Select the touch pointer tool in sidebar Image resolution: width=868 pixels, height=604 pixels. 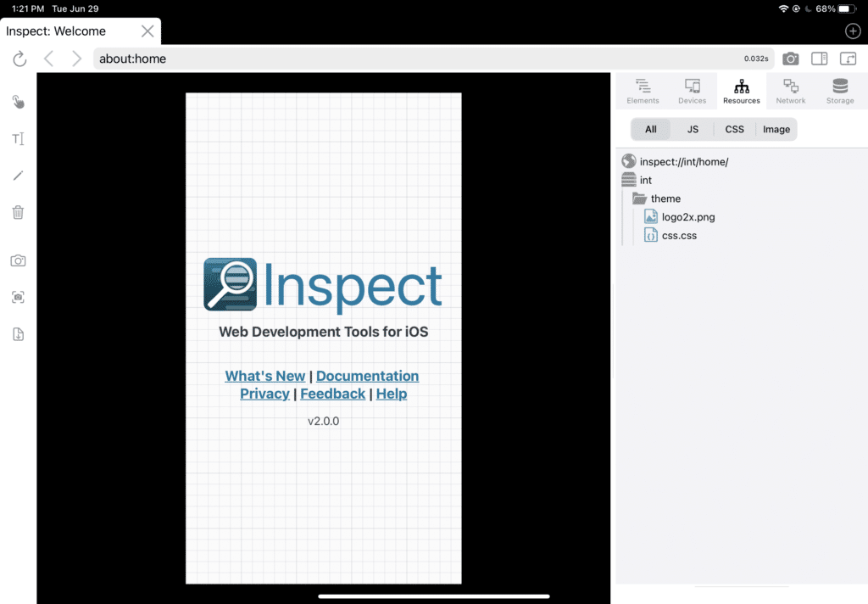click(x=18, y=103)
